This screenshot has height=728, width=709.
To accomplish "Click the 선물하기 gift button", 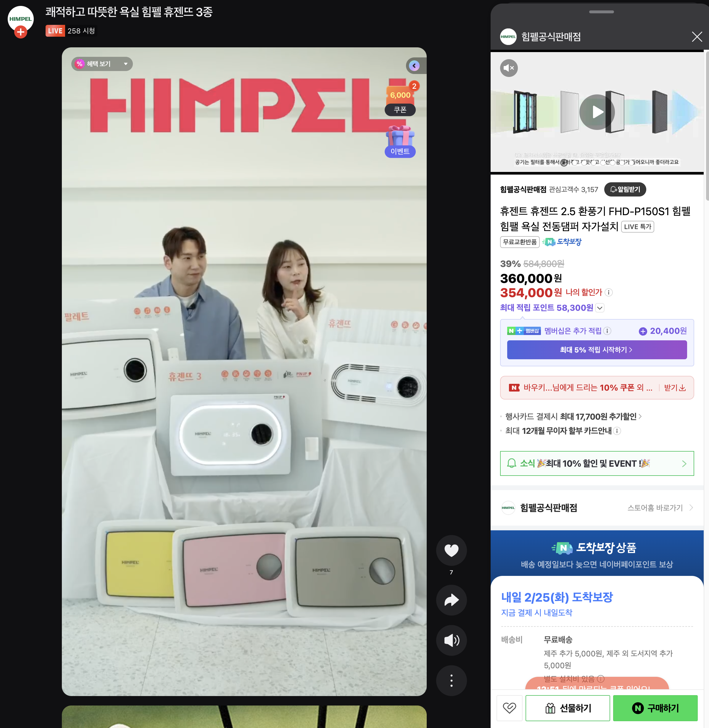I will pyautogui.click(x=568, y=708).
